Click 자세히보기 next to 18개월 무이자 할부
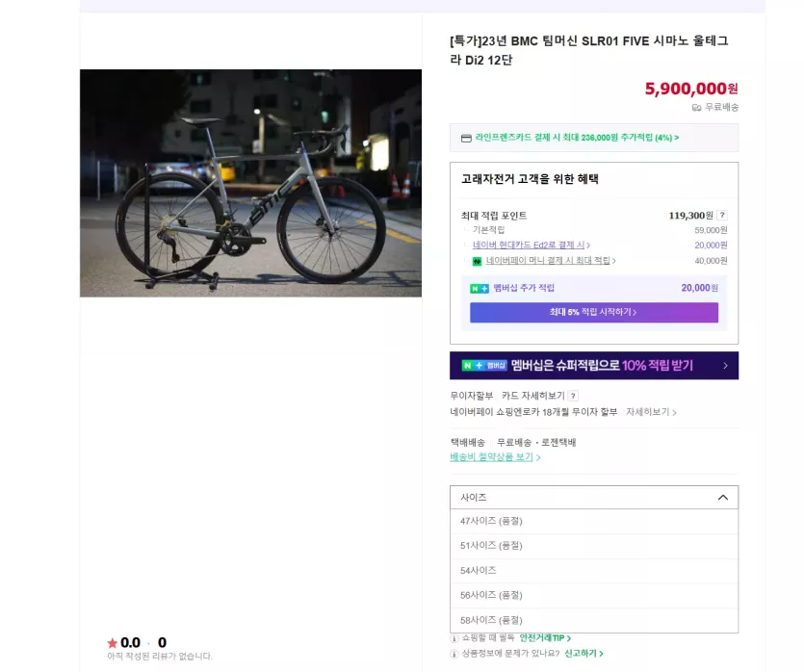The image size is (804, 672). [651, 412]
